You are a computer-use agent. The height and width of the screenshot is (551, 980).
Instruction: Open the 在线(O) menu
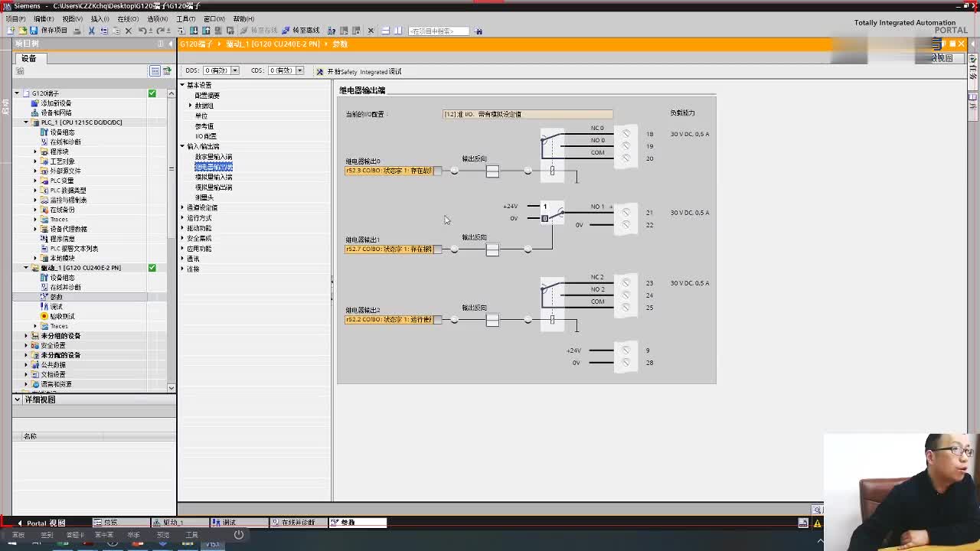tap(129, 18)
